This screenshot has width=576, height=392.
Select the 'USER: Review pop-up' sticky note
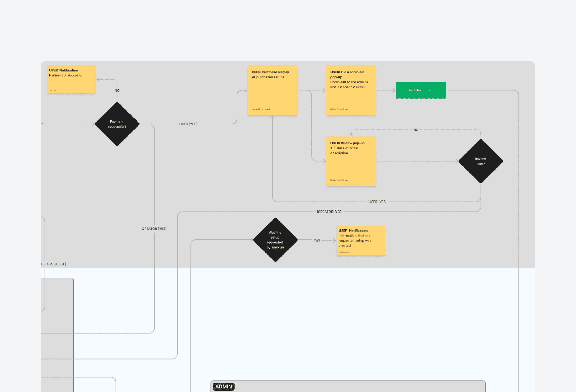(x=351, y=161)
